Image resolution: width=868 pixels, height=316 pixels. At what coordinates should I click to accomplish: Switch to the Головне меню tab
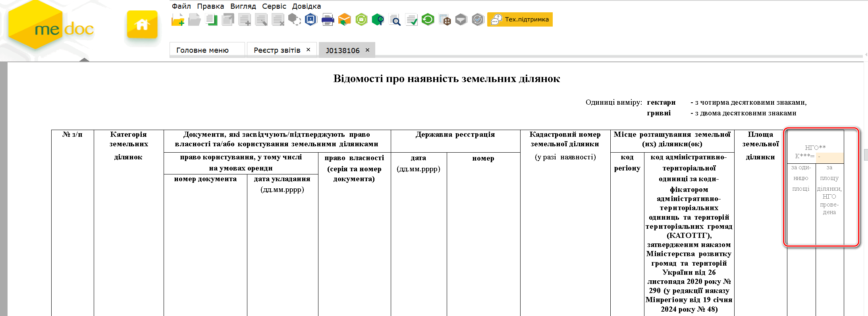(x=203, y=50)
